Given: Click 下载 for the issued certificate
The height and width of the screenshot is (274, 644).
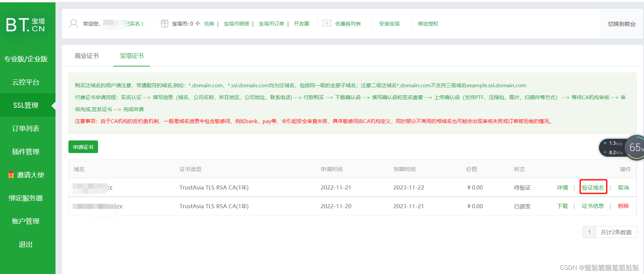Looking at the screenshot, I should pyautogui.click(x=562, y=206).
